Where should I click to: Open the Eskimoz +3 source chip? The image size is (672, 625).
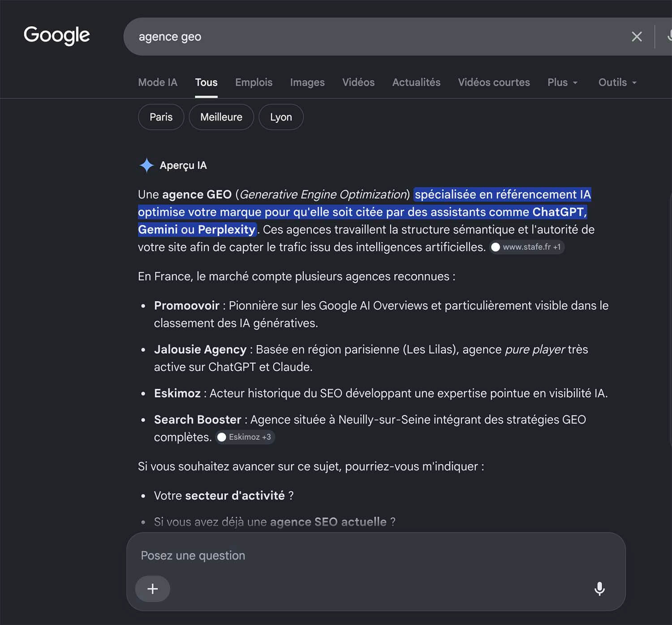(x=245, y=437)
